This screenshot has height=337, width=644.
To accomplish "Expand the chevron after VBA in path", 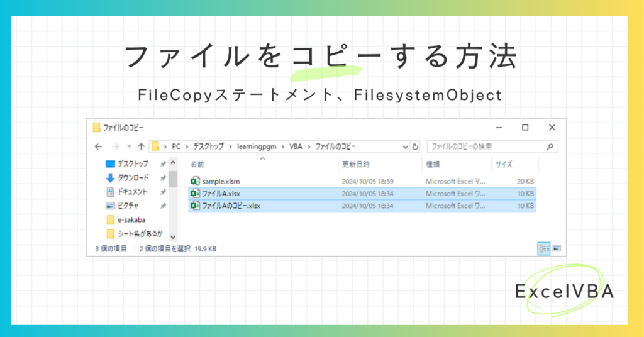I will [308, 146].
